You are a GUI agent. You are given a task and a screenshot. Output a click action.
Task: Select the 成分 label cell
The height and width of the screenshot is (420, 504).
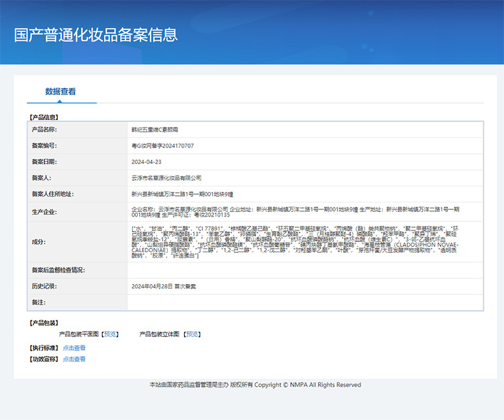[x=77, y=242]
